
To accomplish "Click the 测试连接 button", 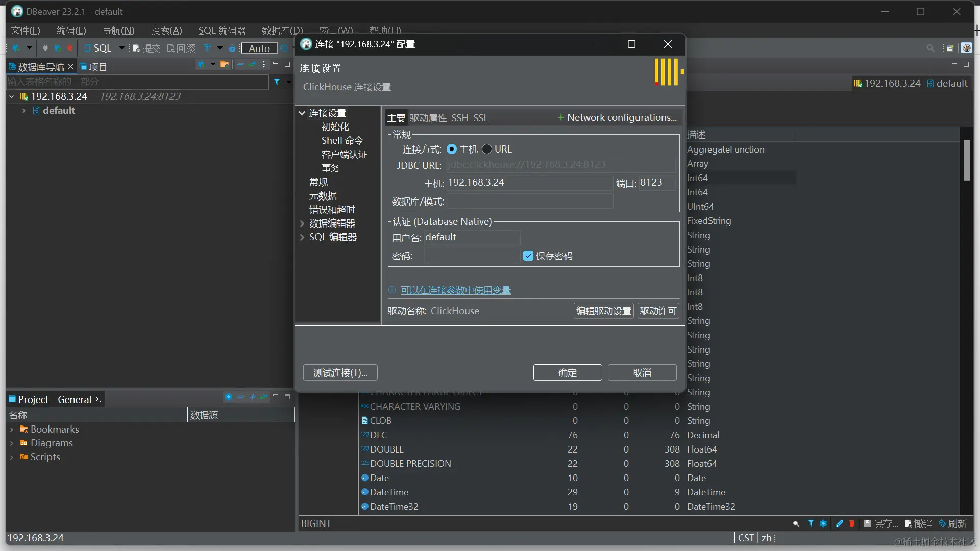I will [340, 372].
